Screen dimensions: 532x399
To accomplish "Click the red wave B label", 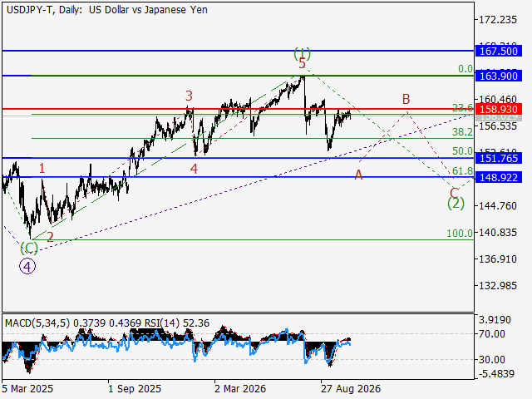I will click(x=406, y=100).
